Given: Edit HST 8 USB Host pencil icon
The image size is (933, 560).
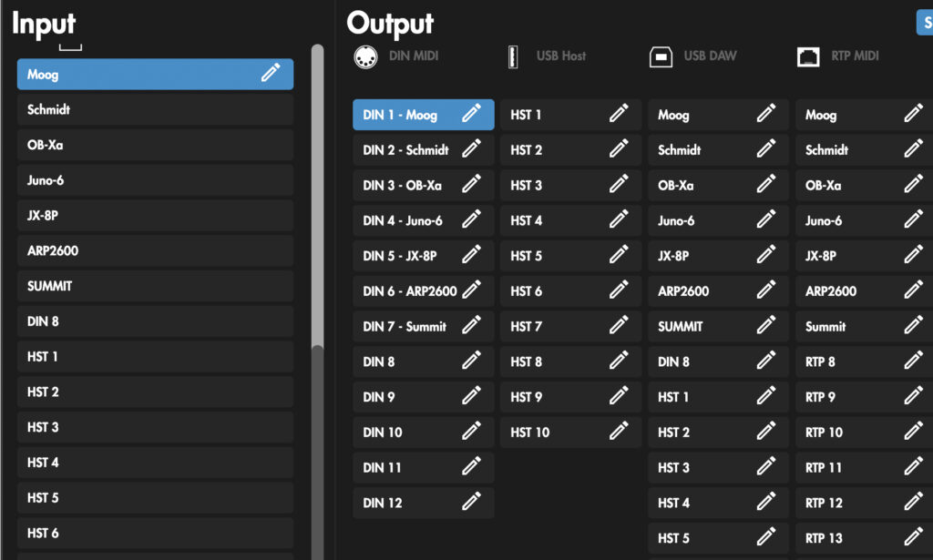Looking at the screenshot, I should pyautogui.click(x=619, y=361).
